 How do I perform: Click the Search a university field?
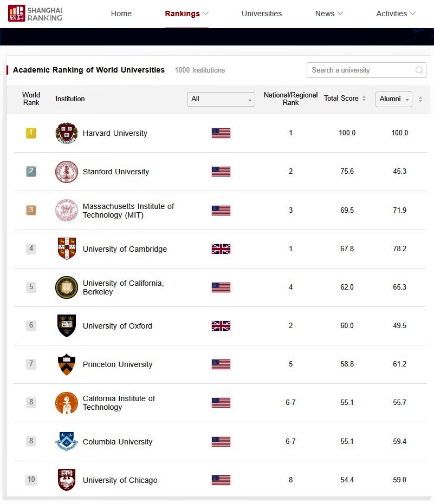[360, 70]
